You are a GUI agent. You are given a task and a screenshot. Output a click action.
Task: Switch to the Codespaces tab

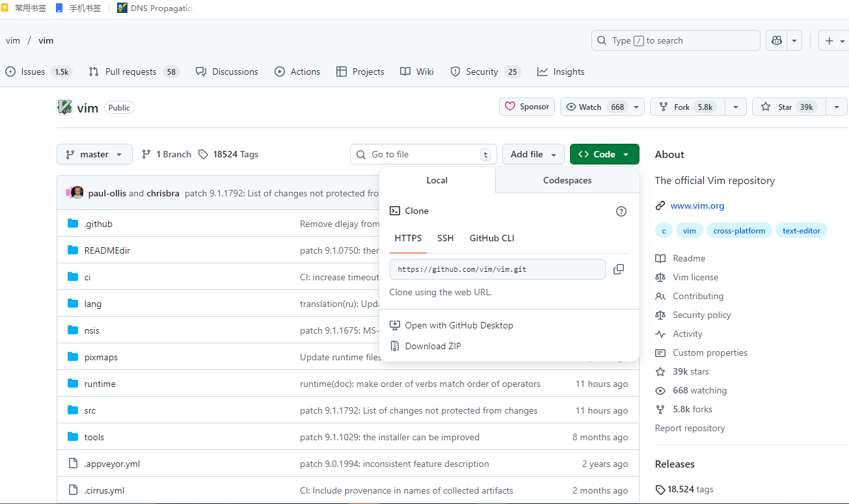click(567, 180)
